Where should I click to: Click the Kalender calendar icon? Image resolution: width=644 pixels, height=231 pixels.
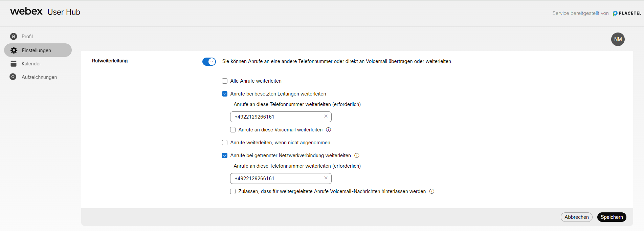click(x=14, y=64)
